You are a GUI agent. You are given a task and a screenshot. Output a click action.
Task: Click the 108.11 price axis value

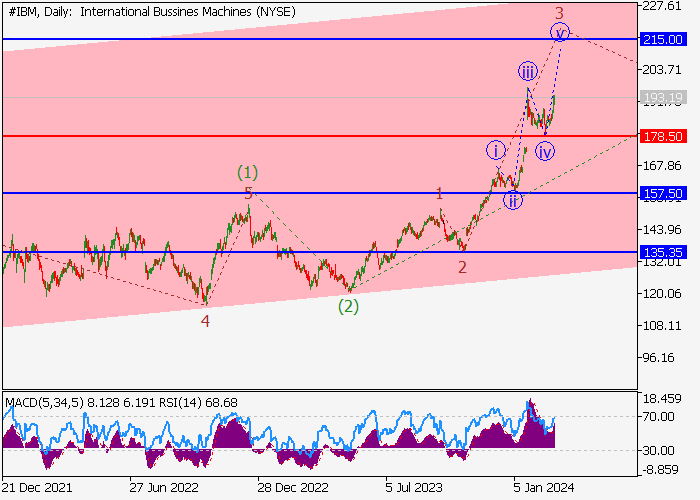point(662,325)
